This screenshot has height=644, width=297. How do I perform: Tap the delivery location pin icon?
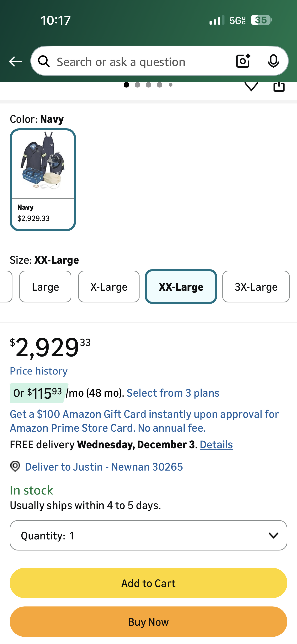(x=15, y=466)
